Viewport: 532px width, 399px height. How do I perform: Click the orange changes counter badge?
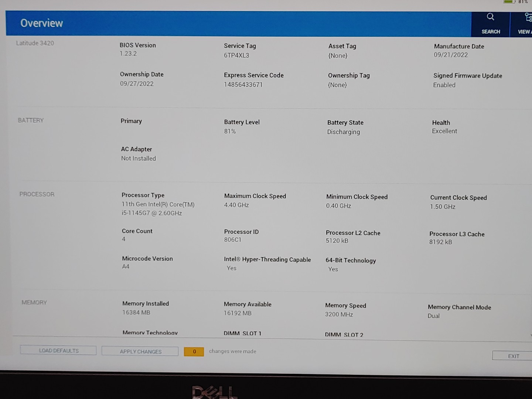pyautogui.click(x=194, y=351)
